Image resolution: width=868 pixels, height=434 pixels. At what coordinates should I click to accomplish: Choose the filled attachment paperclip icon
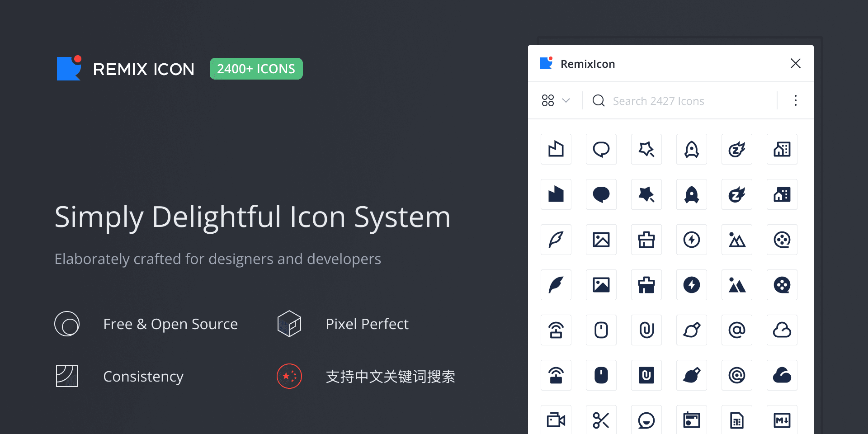click(646, 375)
